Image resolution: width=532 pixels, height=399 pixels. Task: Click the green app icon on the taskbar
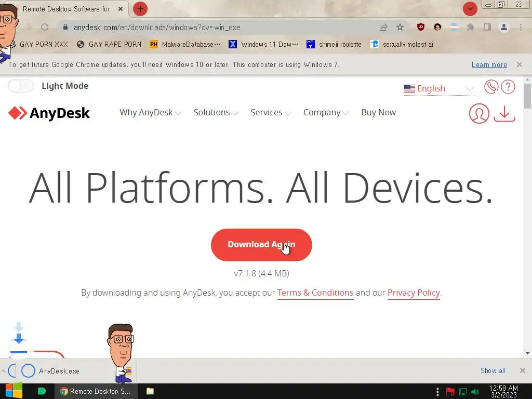point(42,391)
